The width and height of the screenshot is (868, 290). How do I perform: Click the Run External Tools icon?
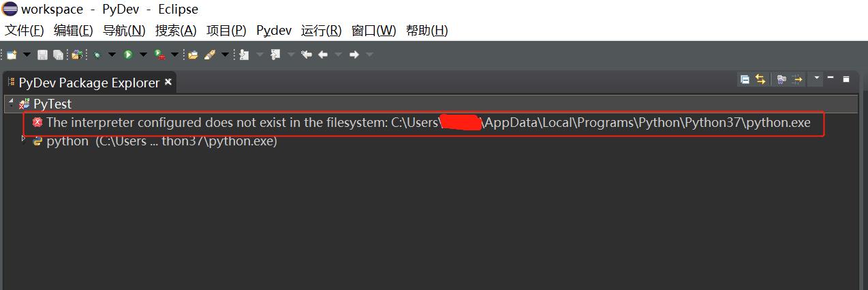point(159,55)
